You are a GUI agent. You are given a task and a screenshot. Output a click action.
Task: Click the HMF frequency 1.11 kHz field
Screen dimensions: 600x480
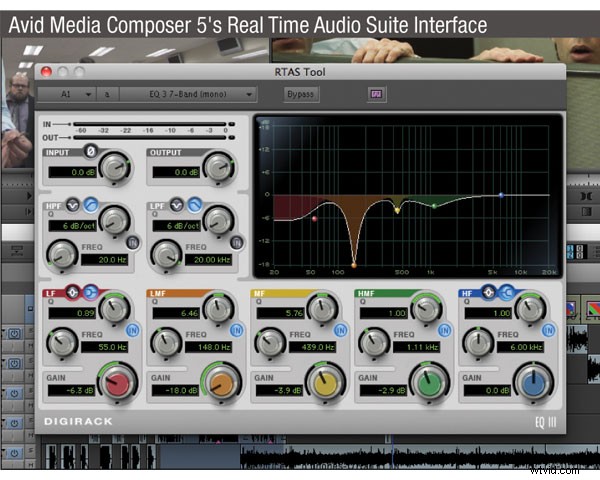[x=417, y=347]
